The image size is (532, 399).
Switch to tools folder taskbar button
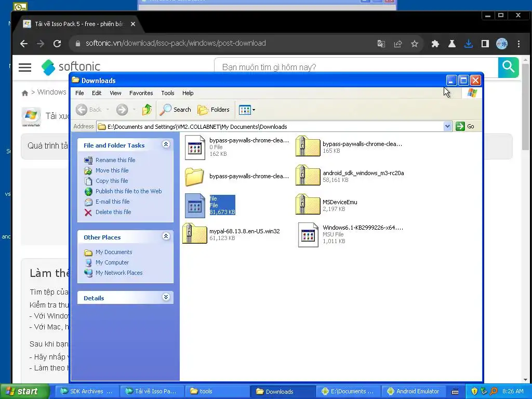click(217, 391)
